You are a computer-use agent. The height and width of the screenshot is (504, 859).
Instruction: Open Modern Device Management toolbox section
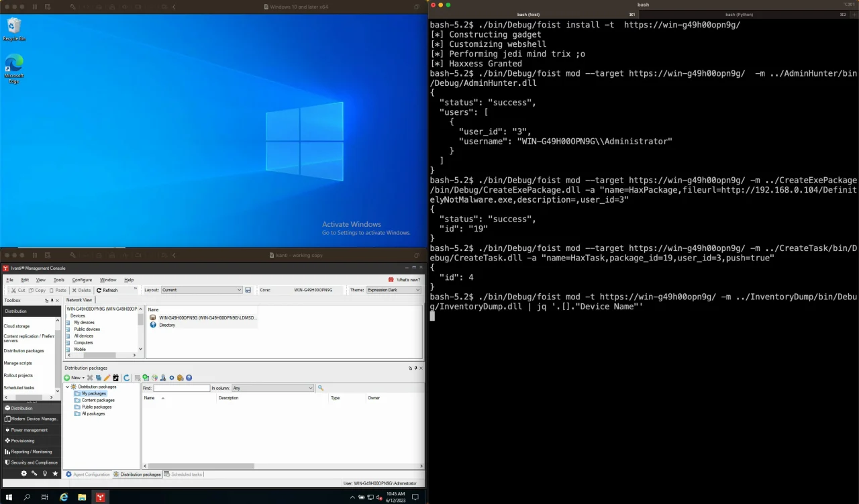click(31, 419)
